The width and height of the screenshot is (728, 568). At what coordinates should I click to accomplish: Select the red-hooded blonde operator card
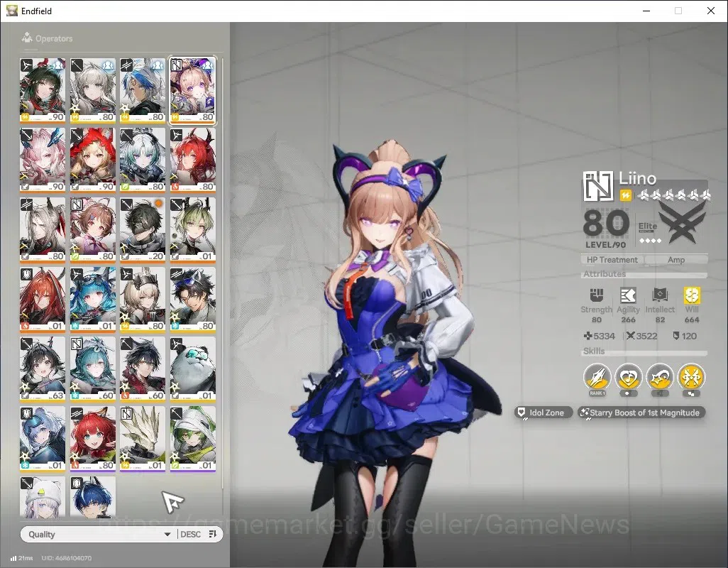pos(93,160)
